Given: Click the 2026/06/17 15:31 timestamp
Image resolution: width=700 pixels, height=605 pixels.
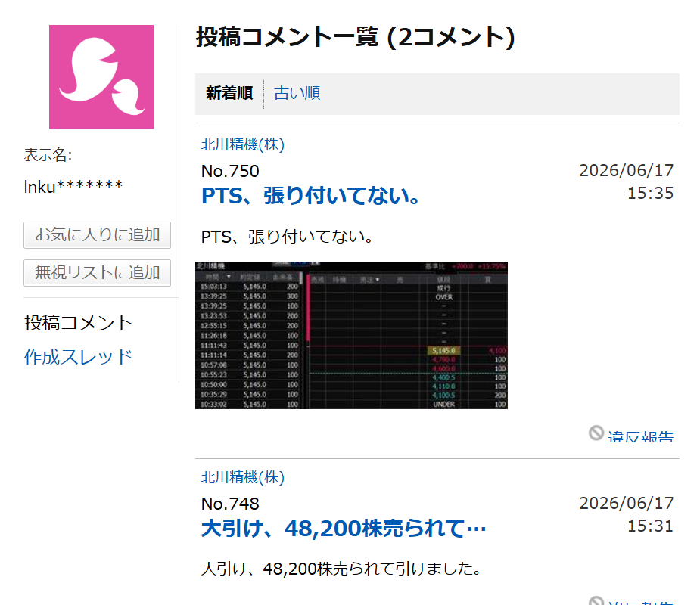Looking at the screenshot, I should pos(627,514).
